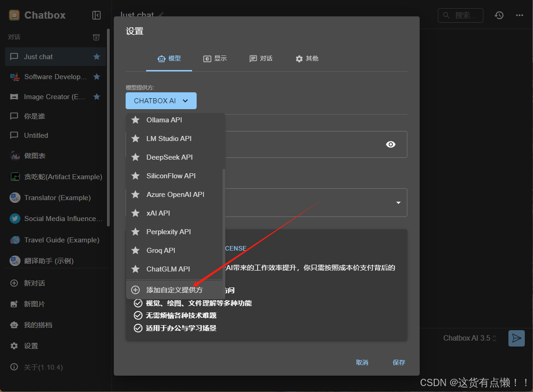Toggle the star on Software Develop… conversation
The width and height of the screenshot is (533, 392).
[97, 77]
